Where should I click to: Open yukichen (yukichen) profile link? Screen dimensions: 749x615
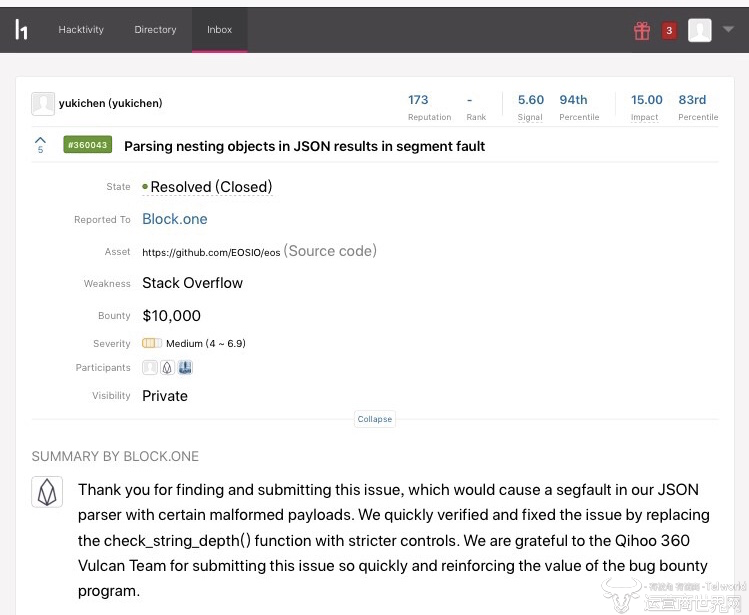(x=110, y=103)
